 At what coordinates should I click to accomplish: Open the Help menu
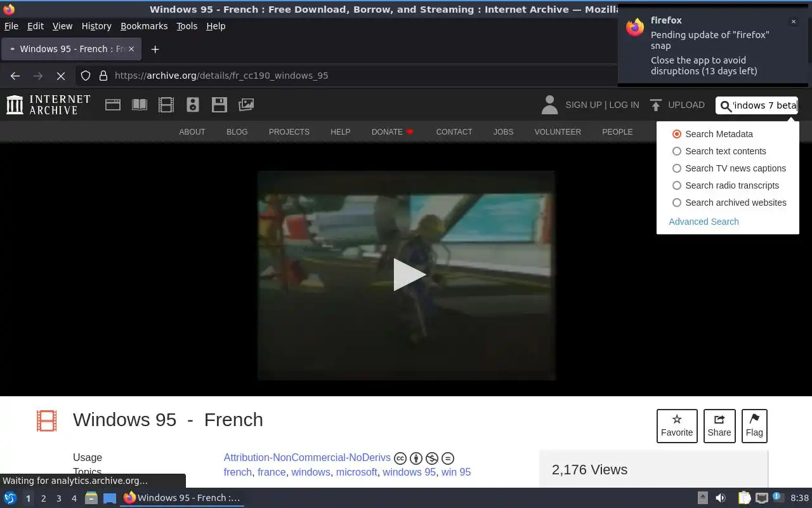click(x=216, y=26)
